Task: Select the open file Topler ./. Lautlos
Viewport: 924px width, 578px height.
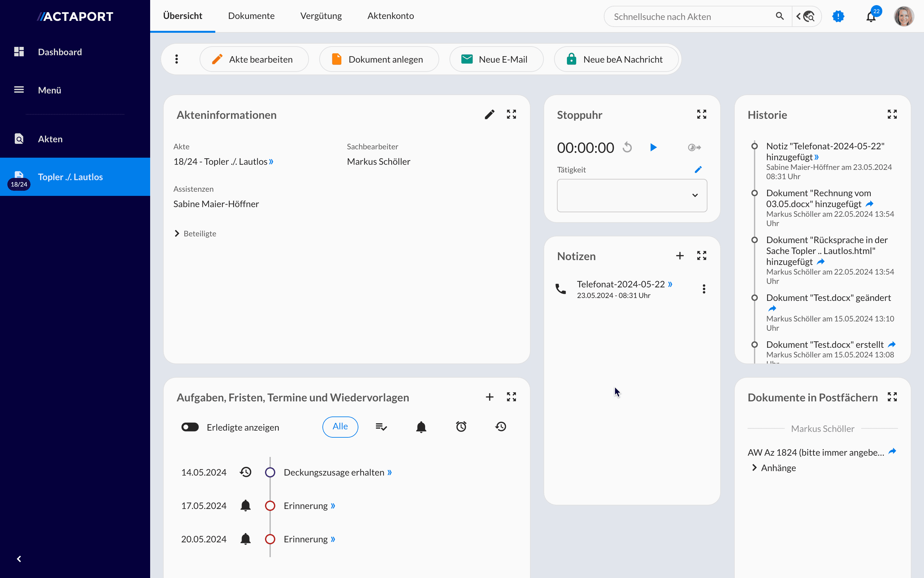Action: coord(75,177)
